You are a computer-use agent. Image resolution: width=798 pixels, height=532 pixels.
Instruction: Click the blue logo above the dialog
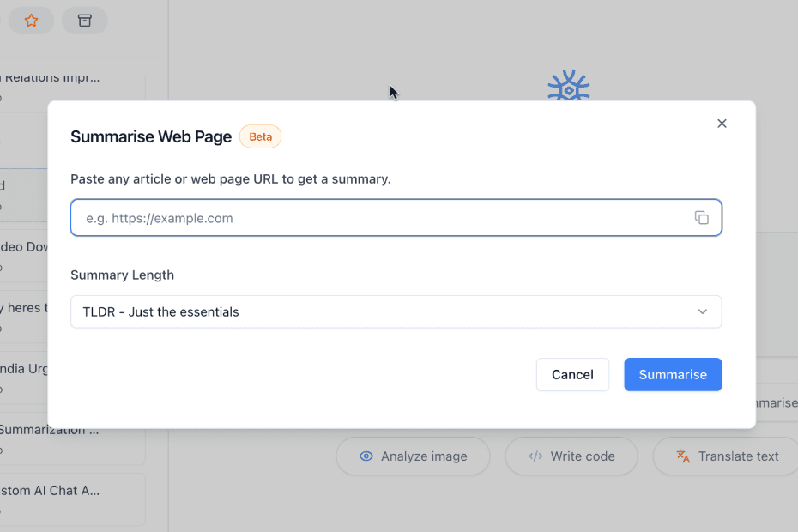[568, 87]
